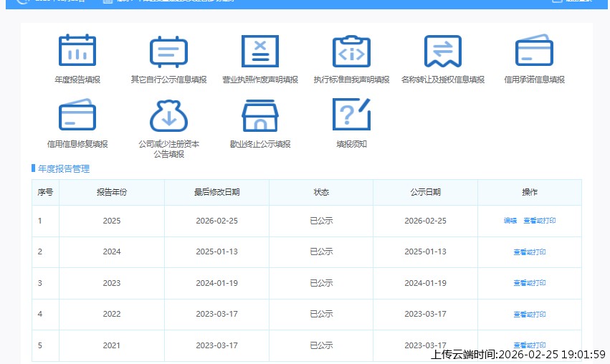The image size is (610, 364).
Task: Click 已公示 status in 2024 row
Action: pyautogui.click(x=321, y=252)
